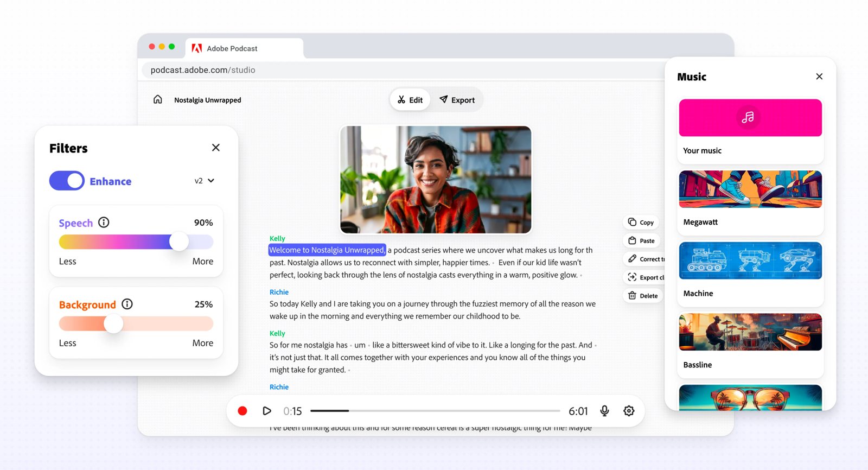Open the Your music card
Viewport: 868px width, 470px height.
pos(750,131)
